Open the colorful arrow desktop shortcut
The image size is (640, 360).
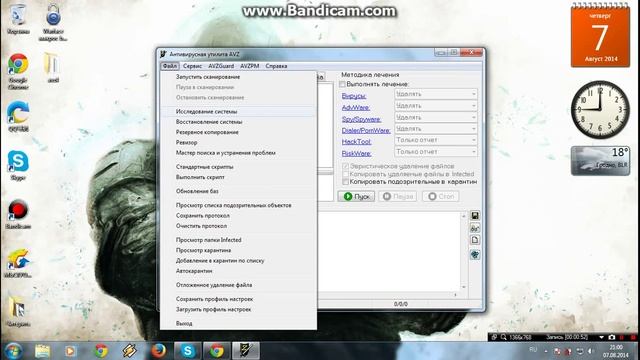(x=18, y=263)
